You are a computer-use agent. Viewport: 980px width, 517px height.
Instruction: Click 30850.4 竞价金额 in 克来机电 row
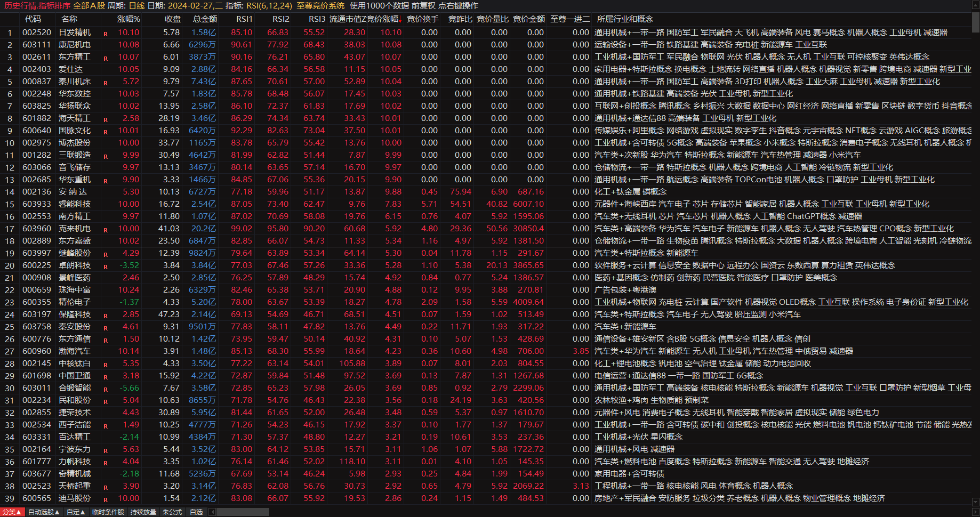528,229
